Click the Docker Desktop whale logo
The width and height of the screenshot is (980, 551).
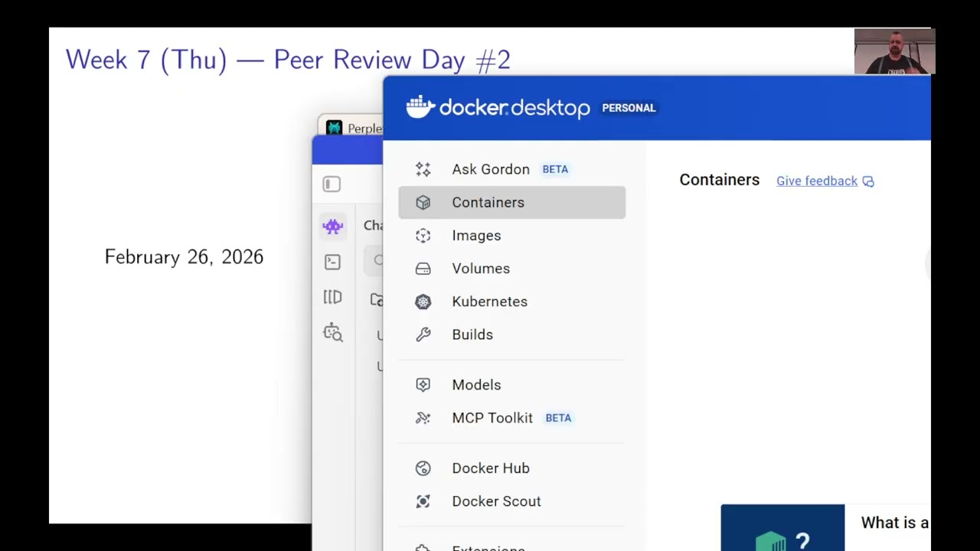(x=420, y=107)
